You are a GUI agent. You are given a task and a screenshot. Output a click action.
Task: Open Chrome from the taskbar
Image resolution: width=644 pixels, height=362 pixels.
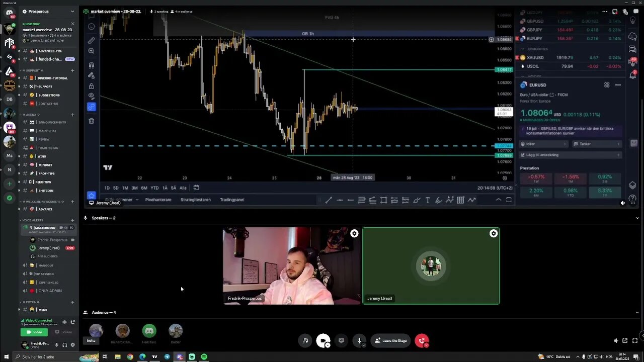[x=130, y=356]
